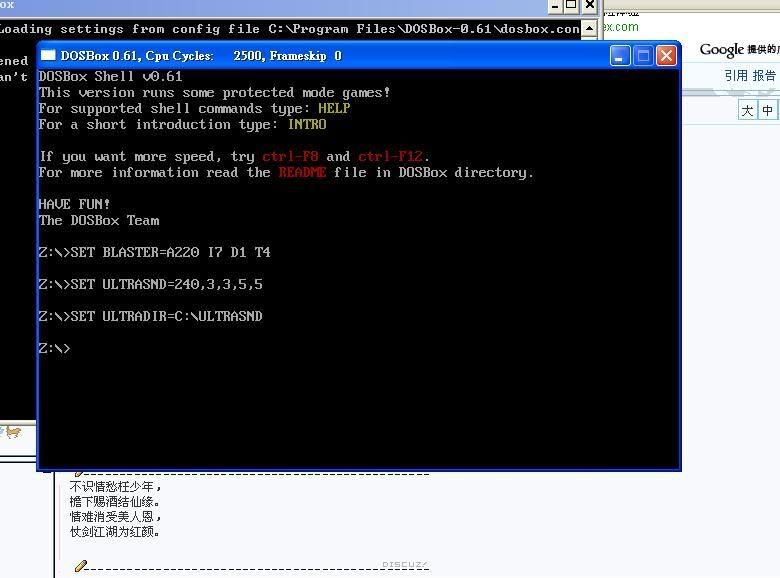Minimize the background console window
780x578 pixels.
coord(555,5)
